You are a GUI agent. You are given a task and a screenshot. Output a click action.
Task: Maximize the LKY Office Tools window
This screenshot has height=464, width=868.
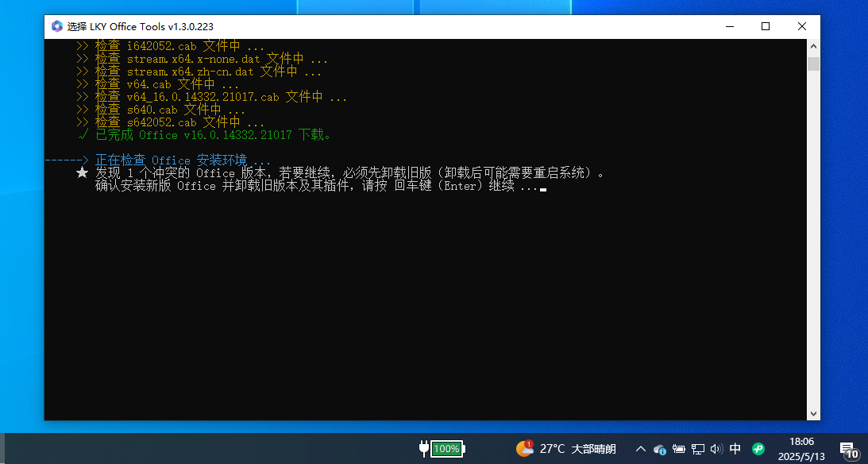[766, 26]
